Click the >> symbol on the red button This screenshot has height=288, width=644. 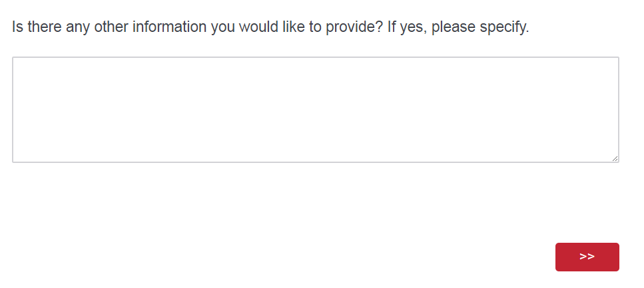click(587, 257)
